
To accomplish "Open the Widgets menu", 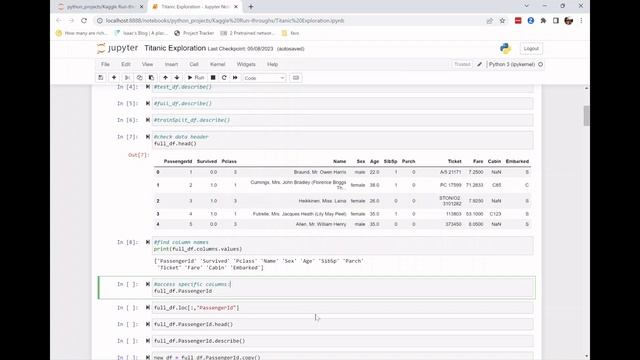I will [246, 64].
